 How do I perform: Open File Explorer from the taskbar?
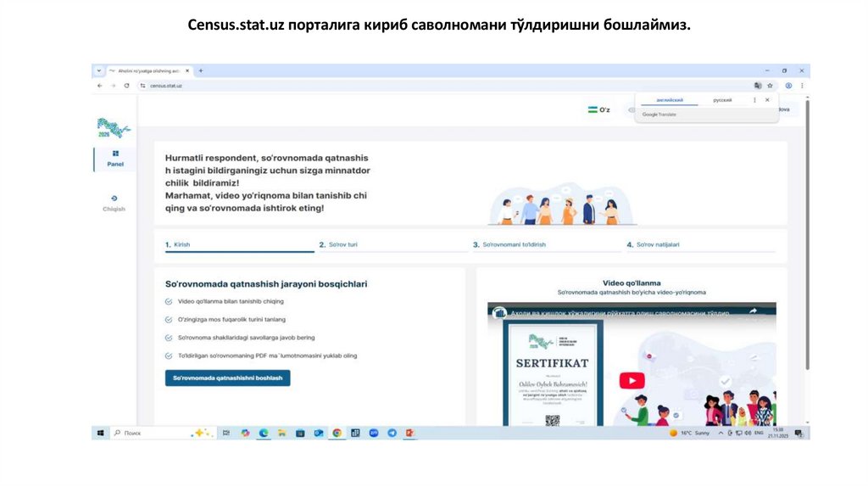point(281,434)
